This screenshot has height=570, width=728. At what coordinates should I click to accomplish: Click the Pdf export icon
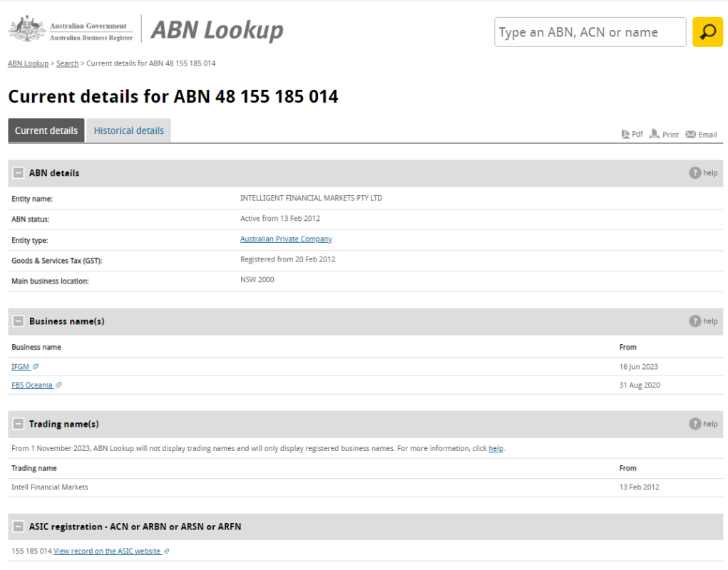[625, 135]
